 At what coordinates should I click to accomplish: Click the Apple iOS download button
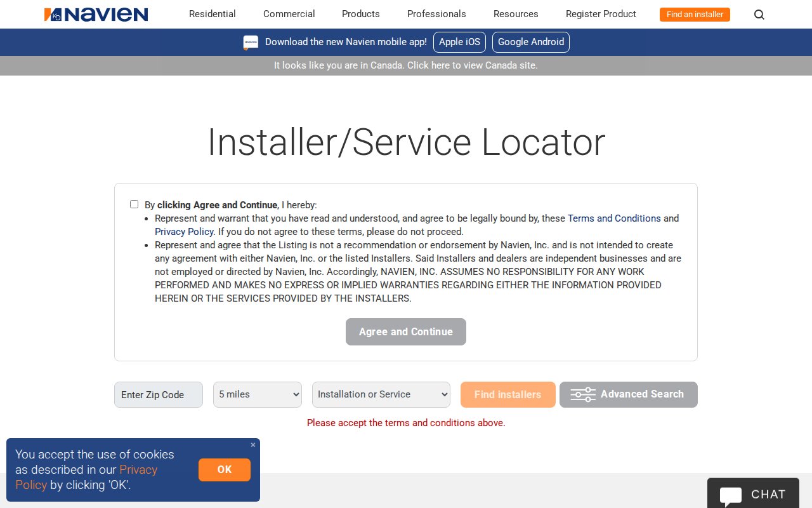click(459, 42)
